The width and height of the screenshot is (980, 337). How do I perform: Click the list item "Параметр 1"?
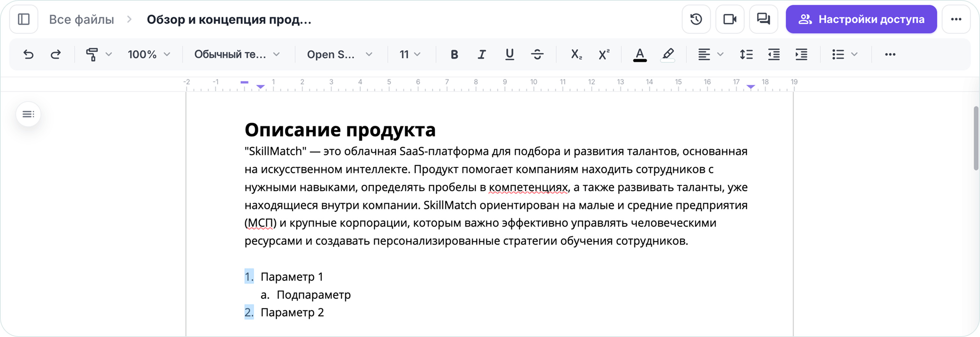[x=292, y=276]
